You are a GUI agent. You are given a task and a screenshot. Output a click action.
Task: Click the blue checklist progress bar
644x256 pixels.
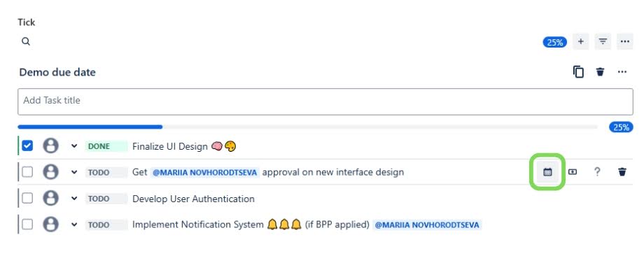point(90,127)
